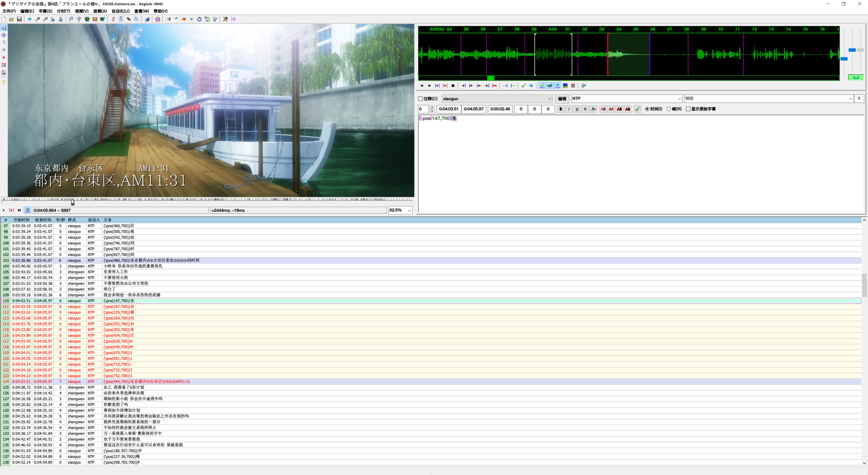Open the Script Properties clipboard icon

tap(121, 19)
